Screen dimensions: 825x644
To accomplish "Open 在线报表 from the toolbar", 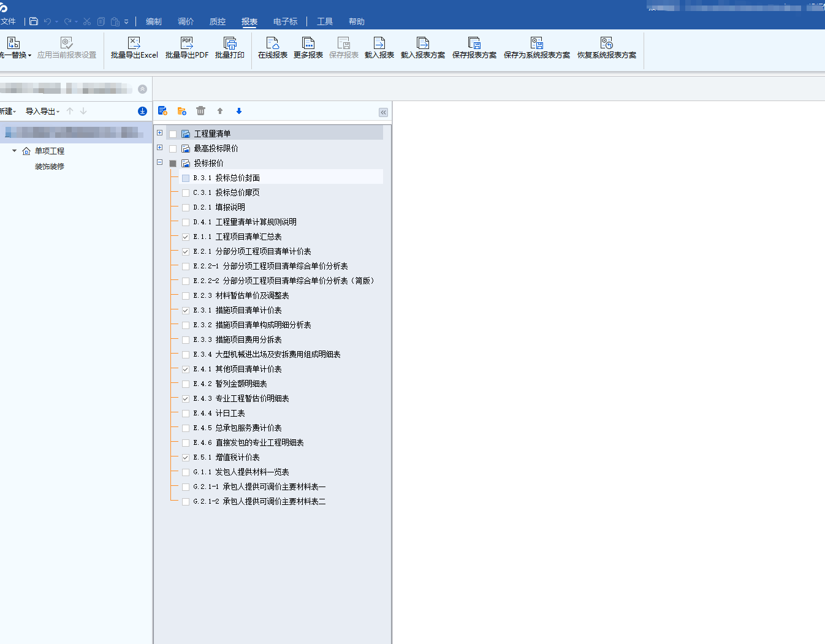I will coord(273,48).
